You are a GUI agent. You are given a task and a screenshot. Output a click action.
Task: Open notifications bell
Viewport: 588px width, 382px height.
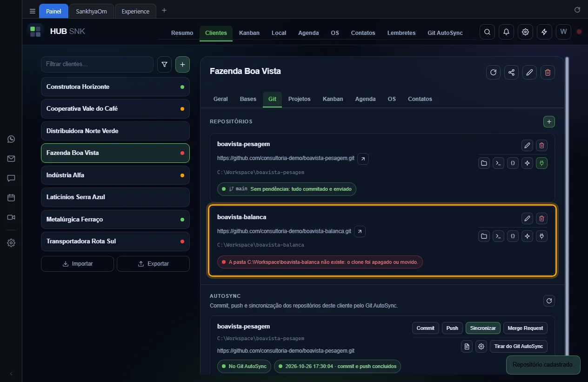pos(506,32)
